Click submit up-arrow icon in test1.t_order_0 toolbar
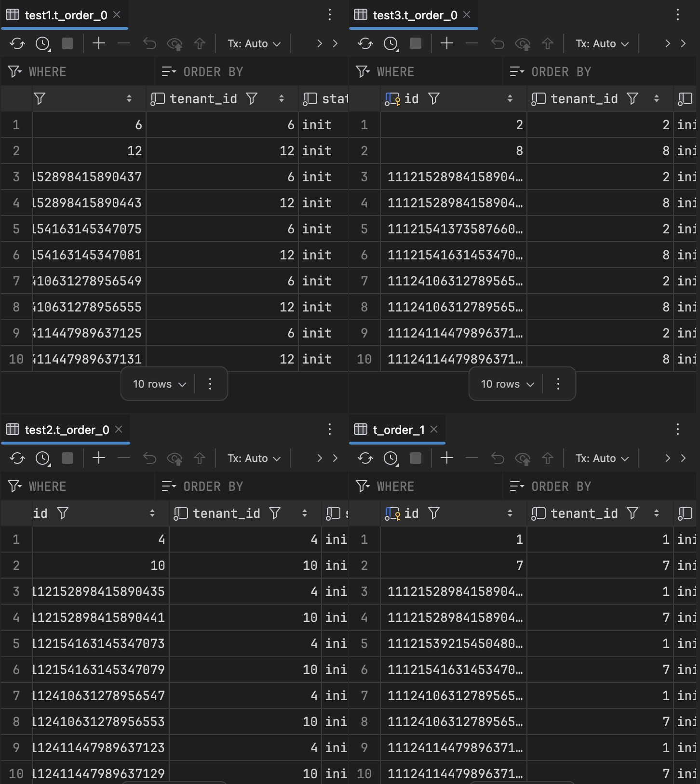This screenshot has height=784, width=700. tap(200, 44)
